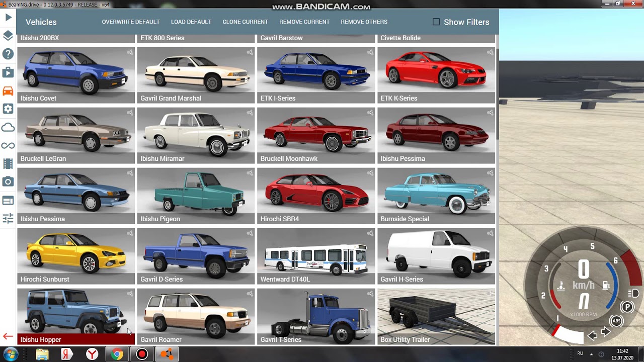644x362 pixels.
Task: Click REMOVE CURRENT button
Action: pyautogui.click(x=304, y=22)
